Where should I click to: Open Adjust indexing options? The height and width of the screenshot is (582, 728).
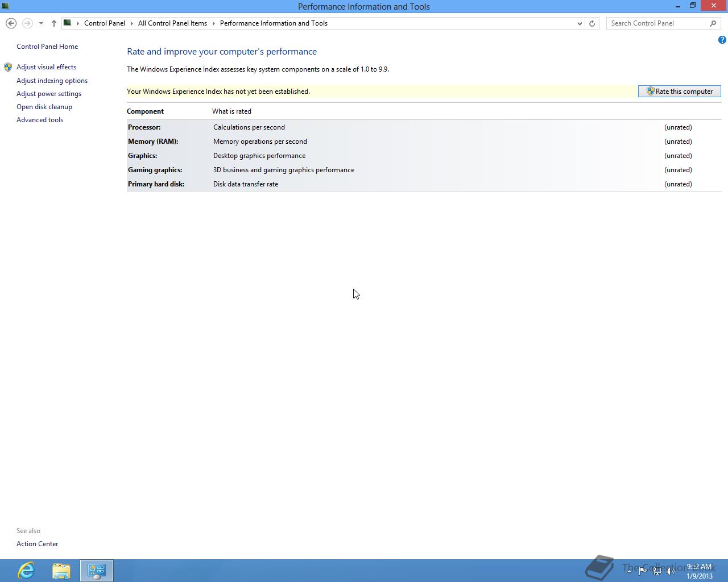52,81
